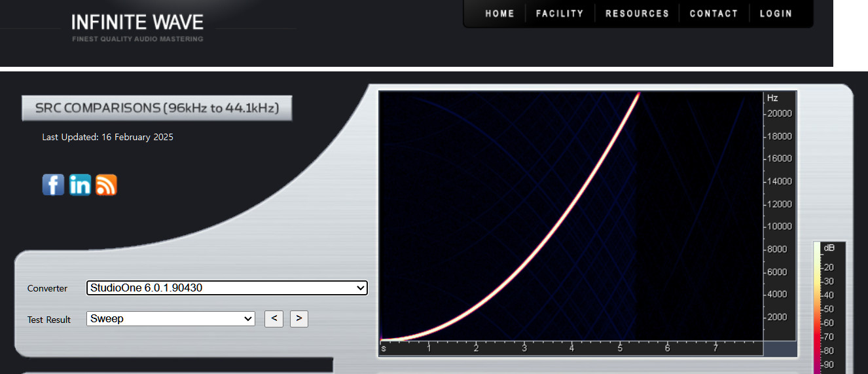Advance to next test result with right arrow

point(298,319)
